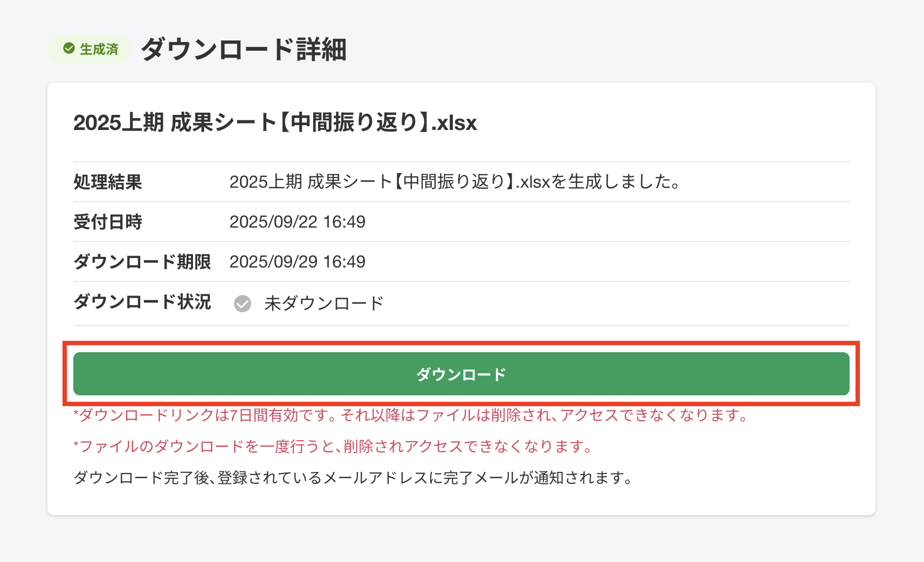Click the green check icon beside 生成済
This screenshot has width=924, height=562.
pyautogui.click(x=69, y=49)
